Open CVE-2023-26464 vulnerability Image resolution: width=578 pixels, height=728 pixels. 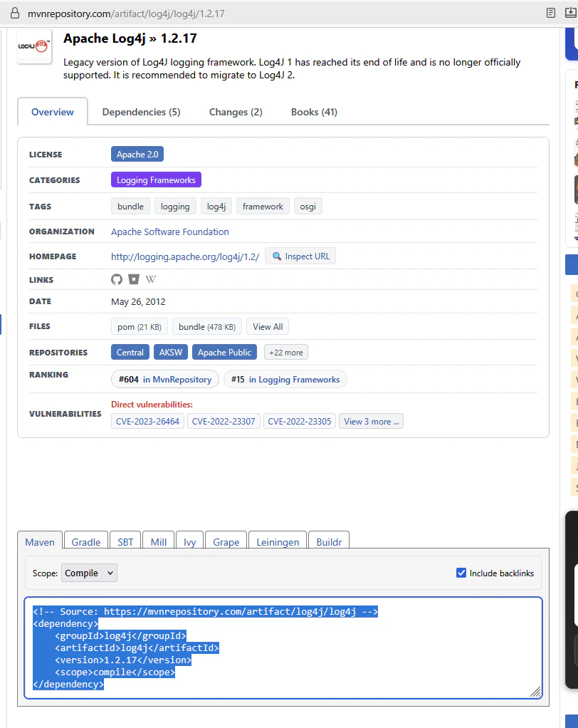[x=147, y=421]
